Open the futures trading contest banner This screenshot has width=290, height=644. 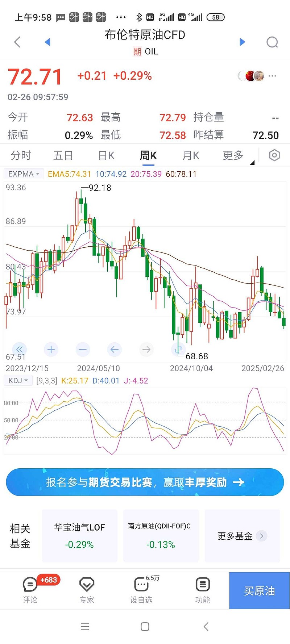pos(145,482)
